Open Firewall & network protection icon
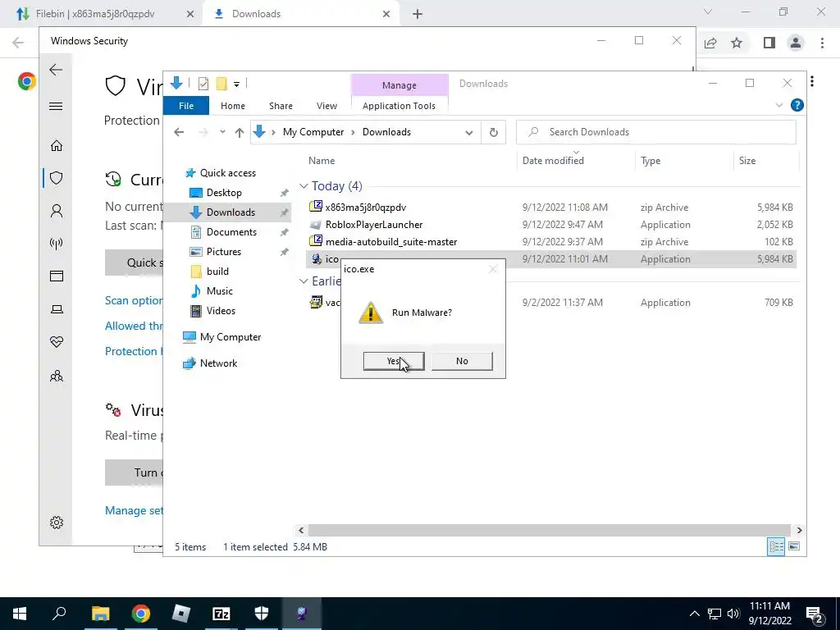840x630 pixels. point(57,244)
